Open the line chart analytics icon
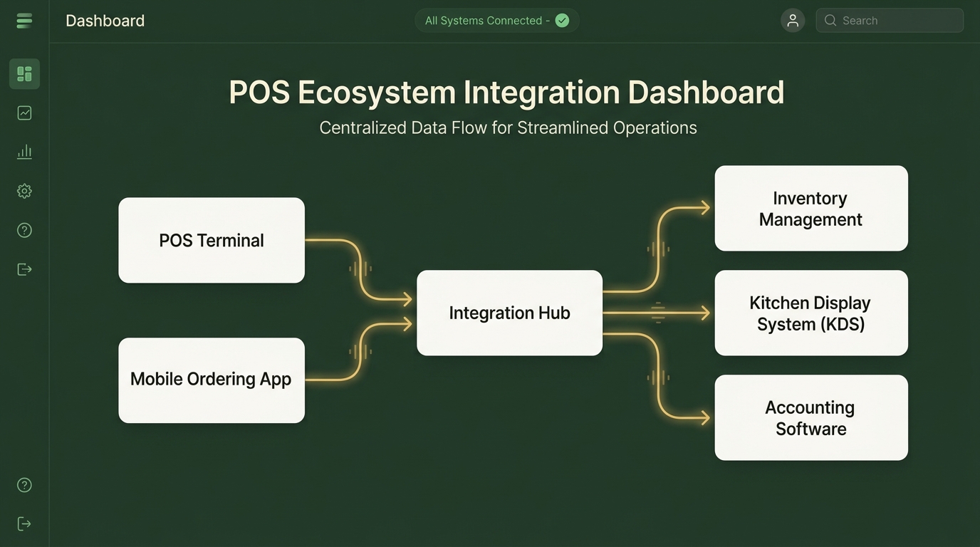The height and width of the screenshot is (547, 980). tap(24, 113)
